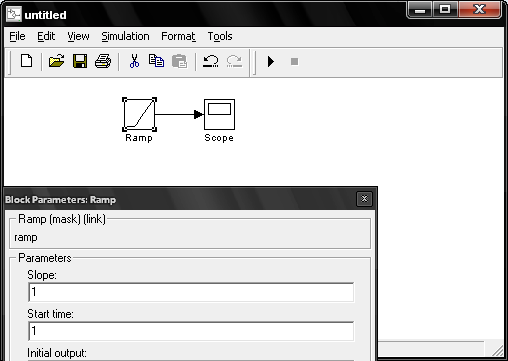Create a new model with New icon
Viewport: 508px width, 361px height.
[27, 61]
